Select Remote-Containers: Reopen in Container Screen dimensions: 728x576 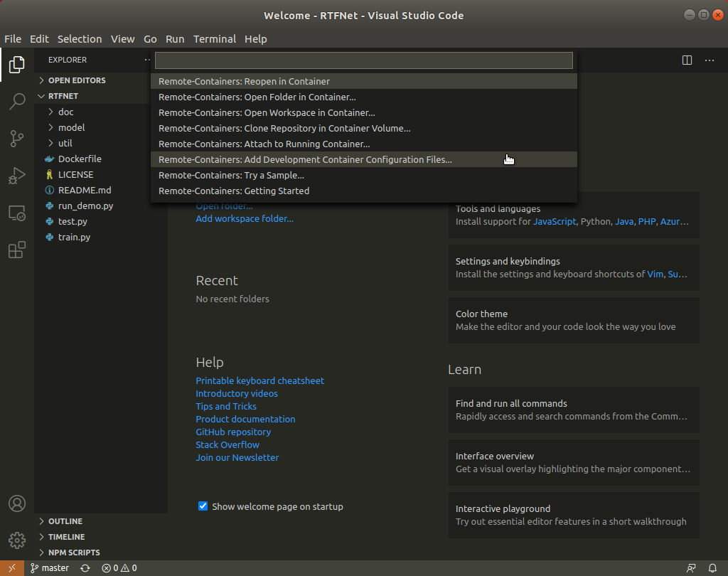[364, 81]
